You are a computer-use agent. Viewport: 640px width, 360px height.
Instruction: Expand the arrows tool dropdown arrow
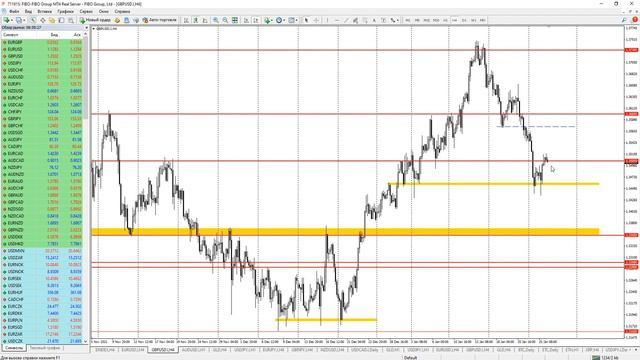(398, 20)
